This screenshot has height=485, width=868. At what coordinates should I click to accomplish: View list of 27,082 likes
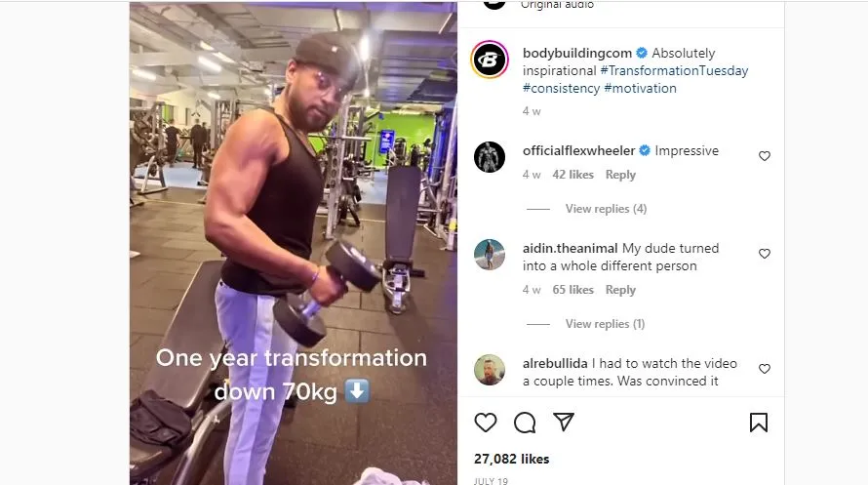(511, 459)
